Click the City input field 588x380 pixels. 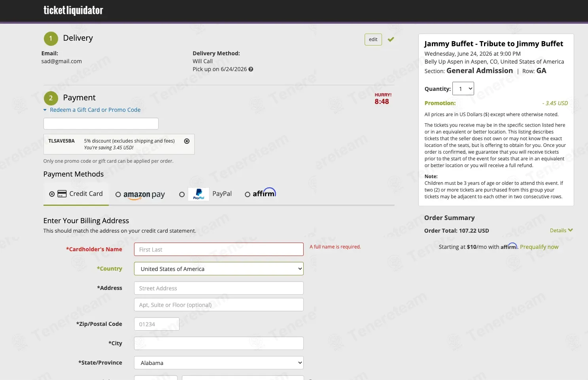(219, 343)
